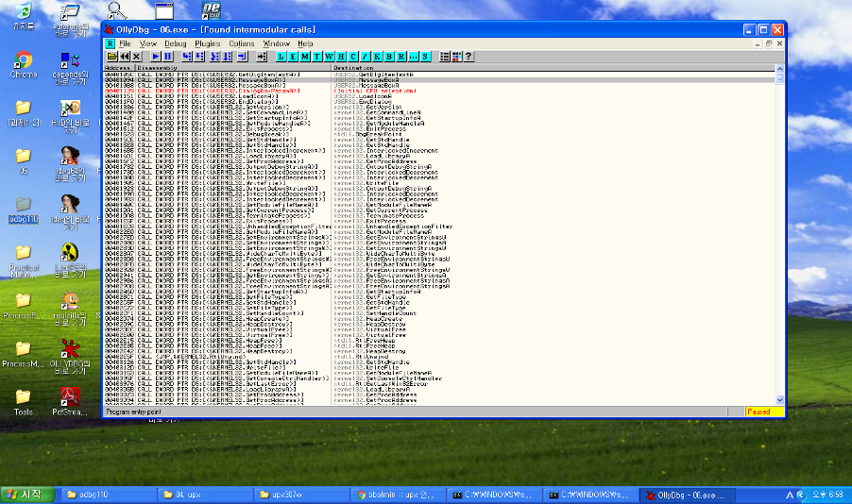Select the Tools desktop folder
The width and height of the screenshot is (852, 504).
click(24, 403)
